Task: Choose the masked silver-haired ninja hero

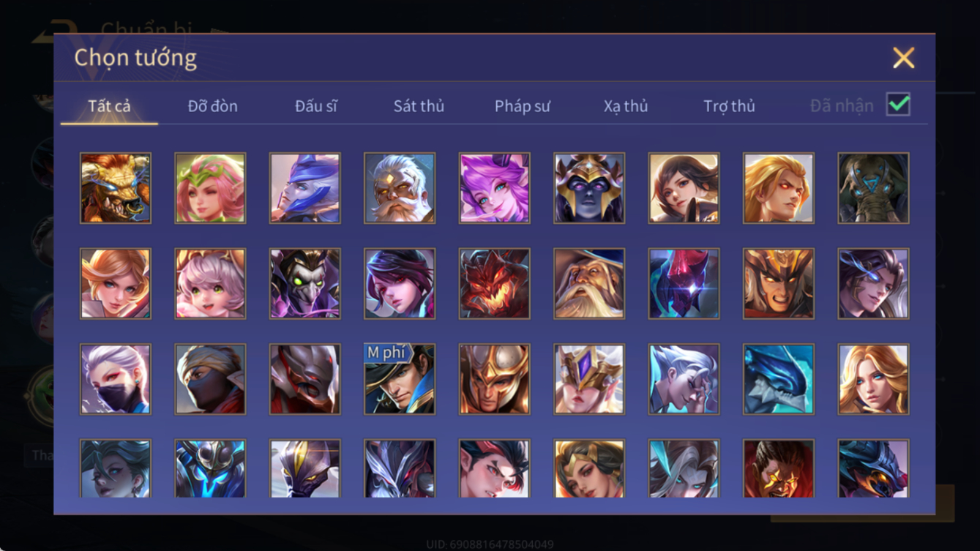Action: [x=116, y=380]
